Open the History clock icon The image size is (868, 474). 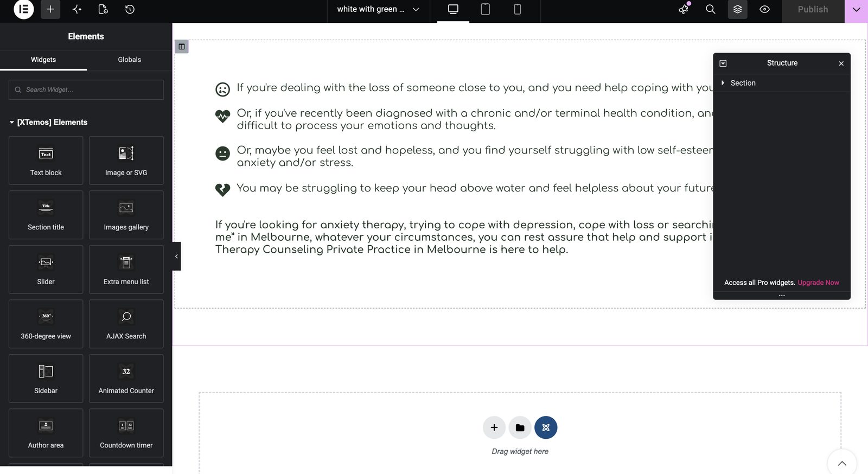pyautogui.click(x=130, y=9)
